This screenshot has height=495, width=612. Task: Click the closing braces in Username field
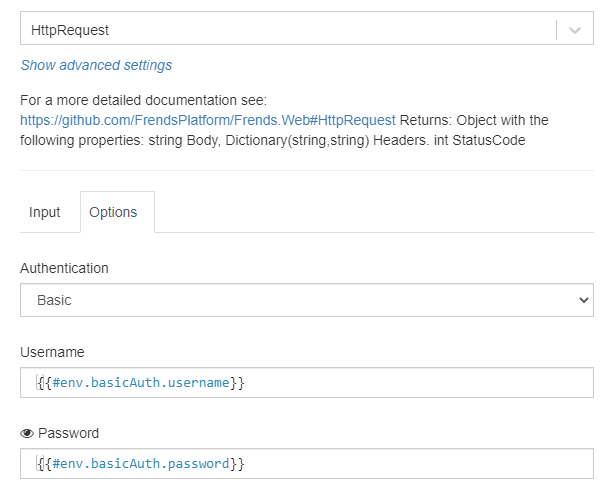pos(238,383)
